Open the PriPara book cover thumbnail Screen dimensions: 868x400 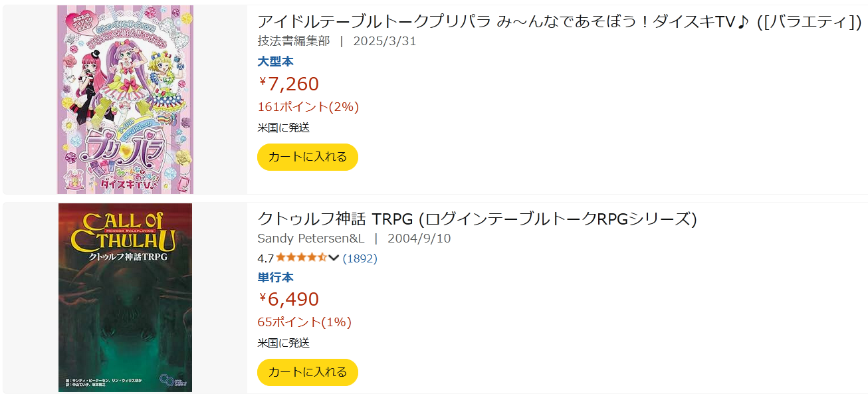(125, 100)
